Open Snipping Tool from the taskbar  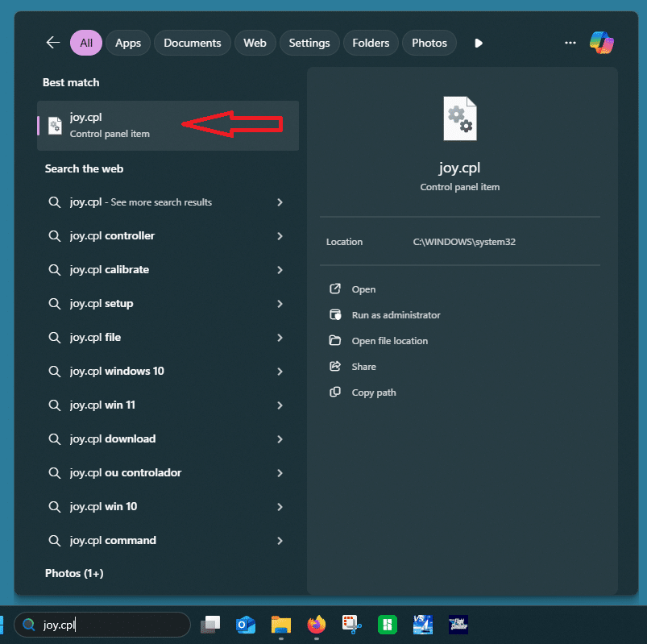[352, 624]
